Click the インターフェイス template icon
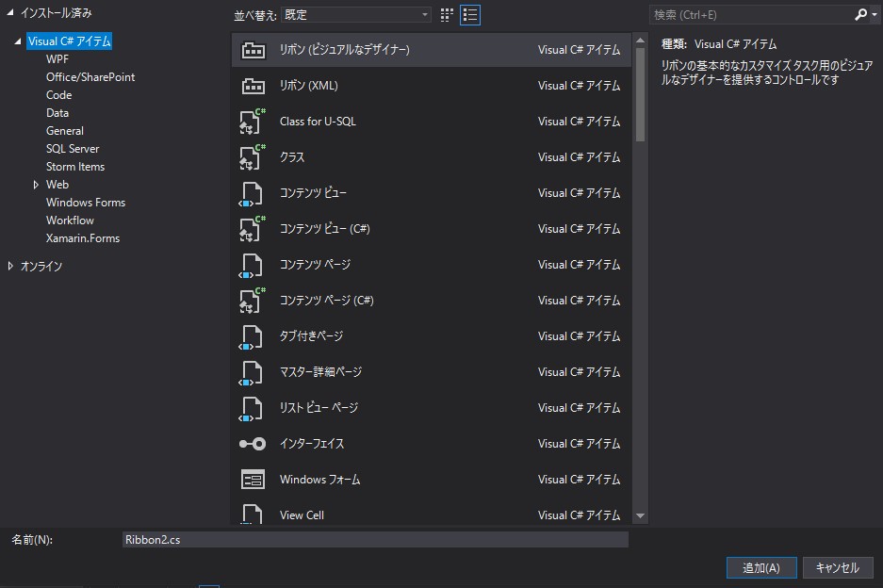 coord(253,444)
